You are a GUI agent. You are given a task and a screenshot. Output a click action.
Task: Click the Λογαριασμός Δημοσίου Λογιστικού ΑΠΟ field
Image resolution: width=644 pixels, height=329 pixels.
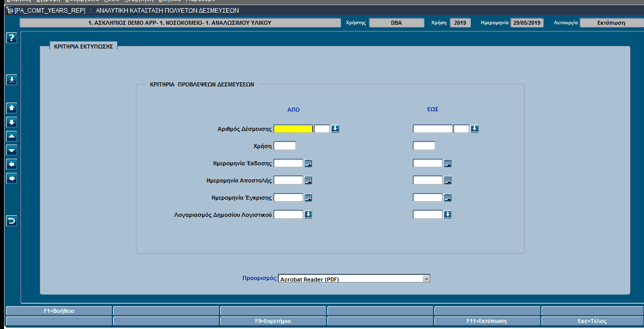point(288,215)
